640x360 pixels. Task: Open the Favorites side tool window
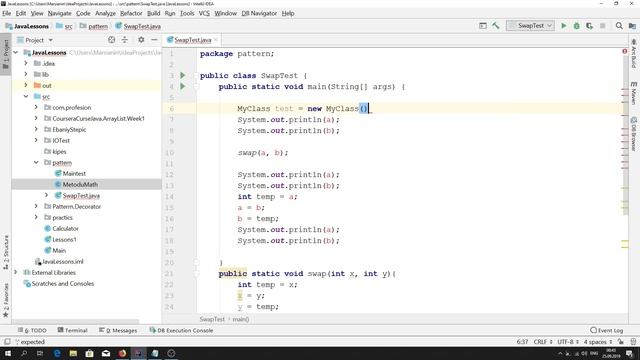click(6, 300)
